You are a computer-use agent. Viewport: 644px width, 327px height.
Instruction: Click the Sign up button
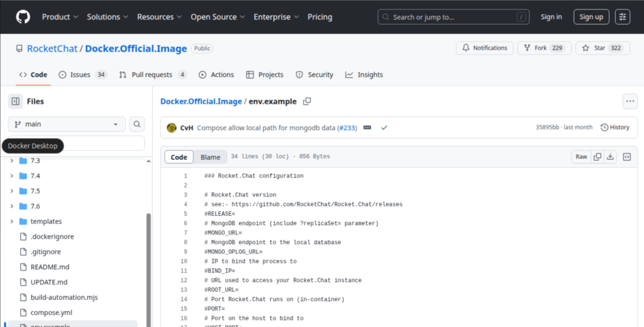point(591,17)
